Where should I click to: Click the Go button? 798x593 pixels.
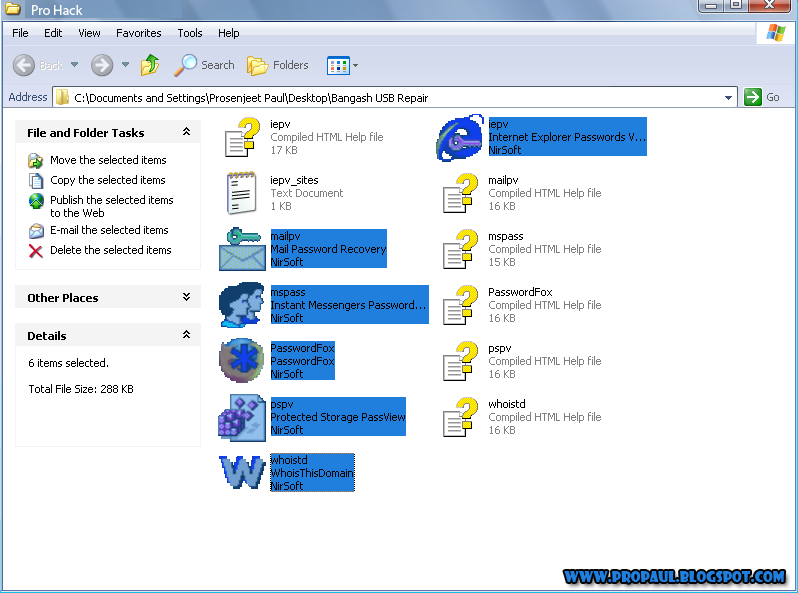[x=761, y=97]
